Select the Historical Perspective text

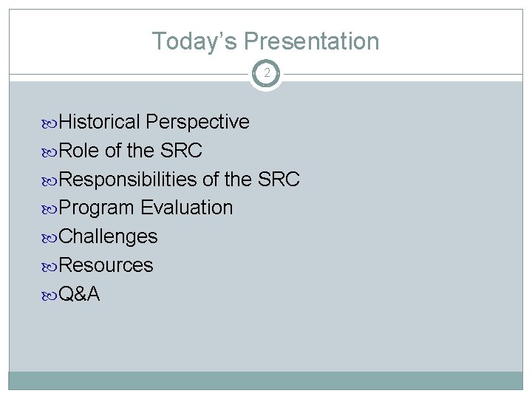pyautogui.click(x=154, y=122)
